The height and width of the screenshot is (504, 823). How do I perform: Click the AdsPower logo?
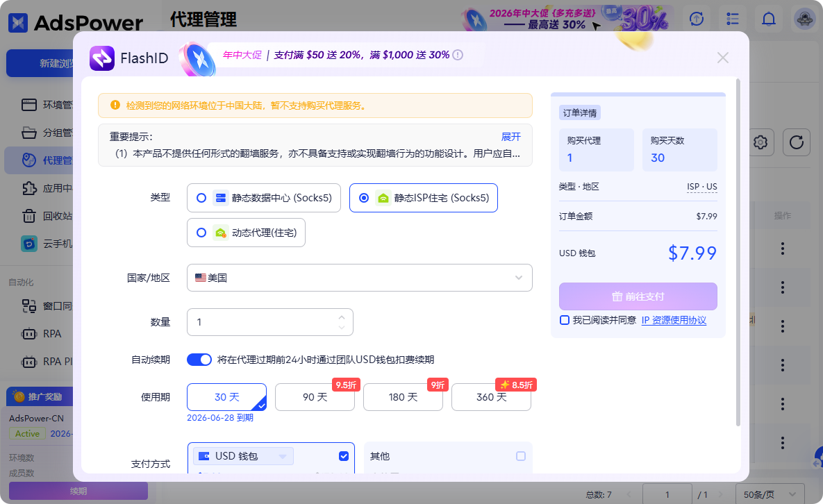tap(75, 22)
